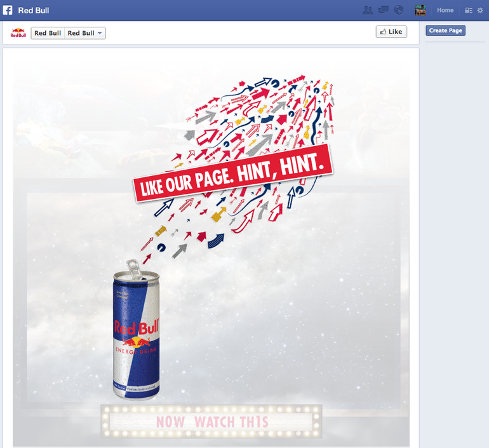
Task: Click the Red Bull can image
Action: [136, 330]
